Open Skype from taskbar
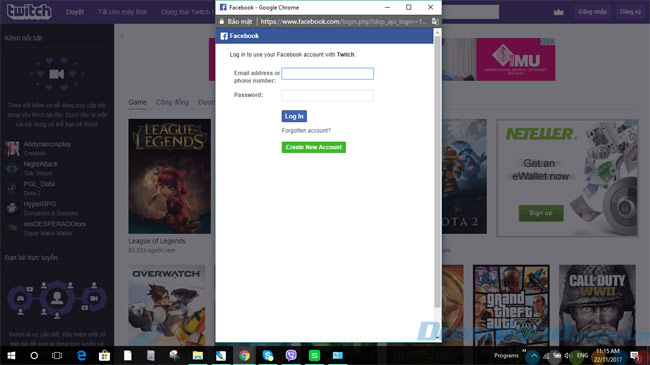 [x=268, y=355]
